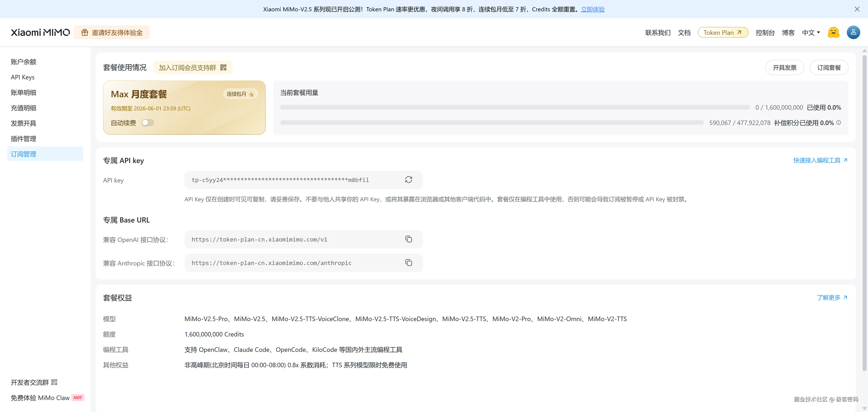The height and width of the screenshot is (412, 868).
Task: Click the 订阅套餐 button
Action: (829, 67)
